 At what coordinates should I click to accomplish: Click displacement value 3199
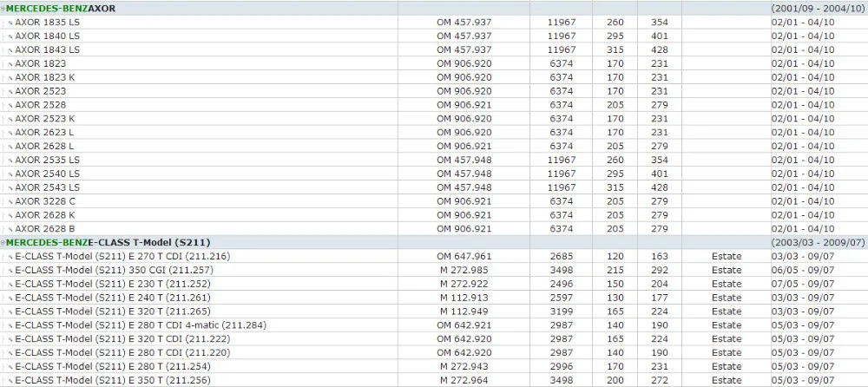point(562,312)
